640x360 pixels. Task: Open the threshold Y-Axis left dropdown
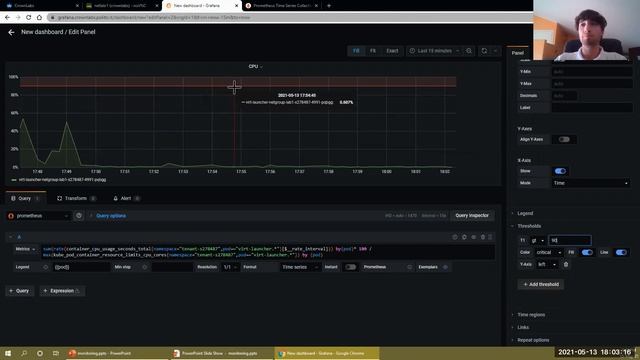pos(547,264)
